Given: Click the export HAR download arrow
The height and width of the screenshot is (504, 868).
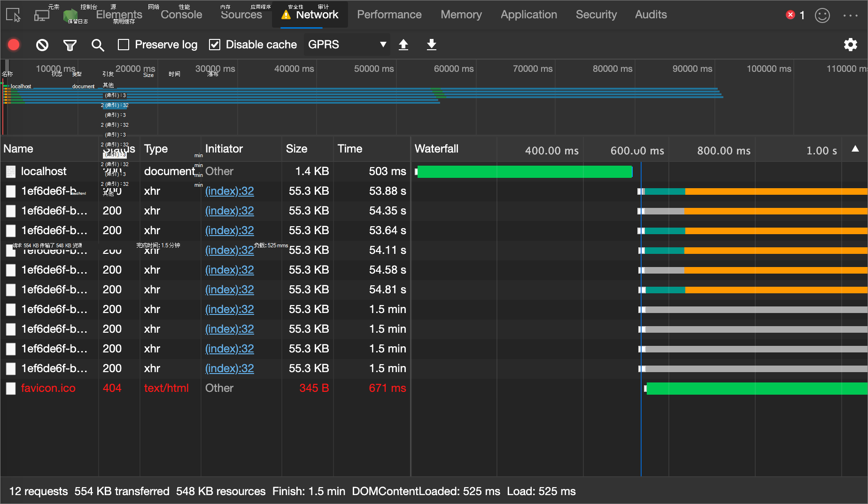Looking at the screenshot, I should point(432,45).
